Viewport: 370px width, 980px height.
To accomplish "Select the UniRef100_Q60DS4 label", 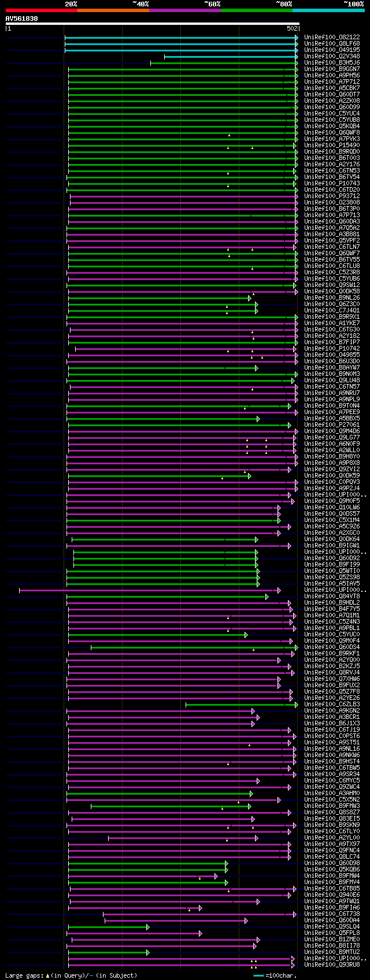I will [x=332, y=647].
